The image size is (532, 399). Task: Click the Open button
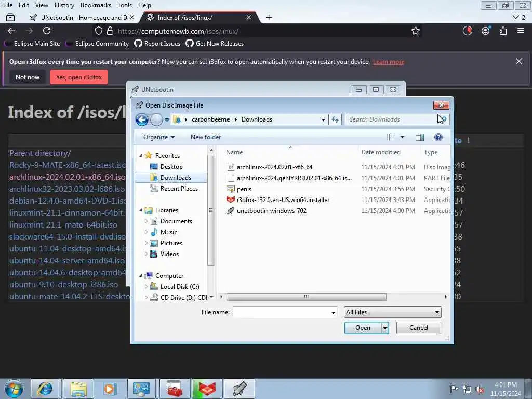pos(363,328)
